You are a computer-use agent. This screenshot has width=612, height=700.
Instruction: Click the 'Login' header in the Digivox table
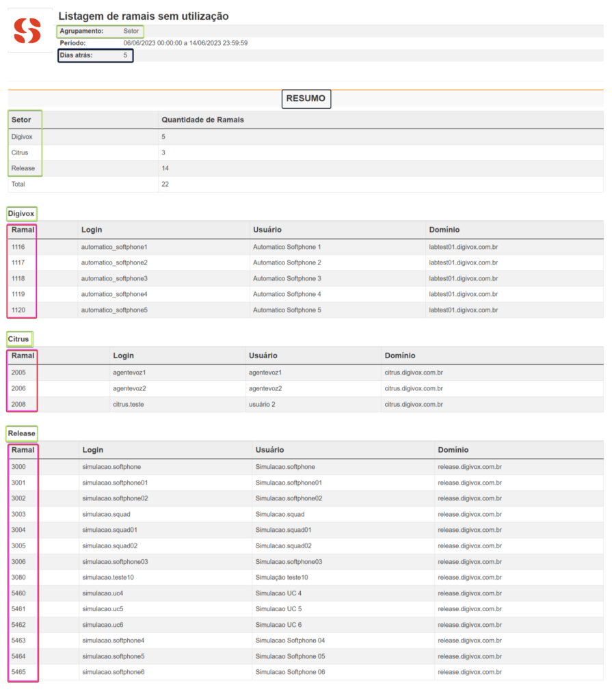[x=92, y=230]
